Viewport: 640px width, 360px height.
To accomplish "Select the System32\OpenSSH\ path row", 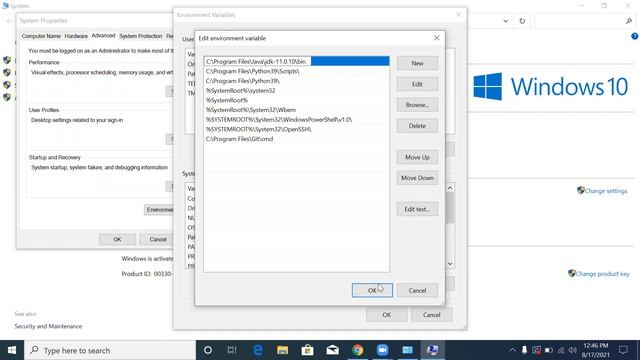I will 296,129.
